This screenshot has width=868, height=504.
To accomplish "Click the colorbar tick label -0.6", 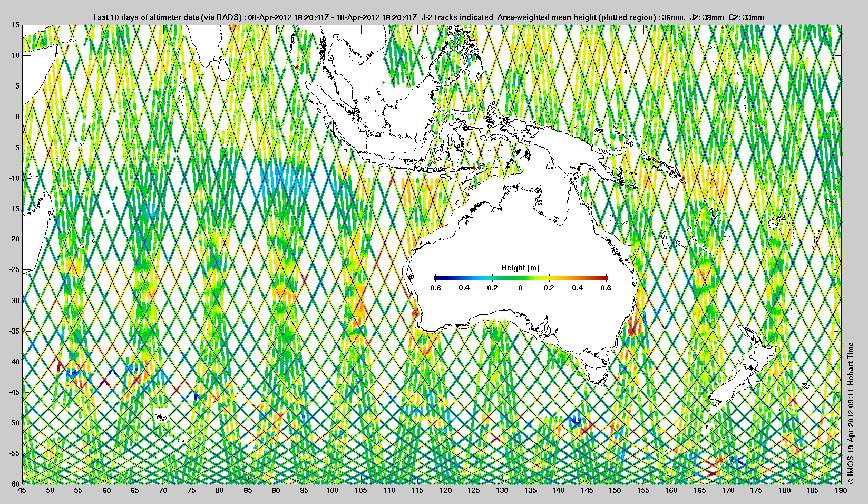I will click(x=434, y=288).
